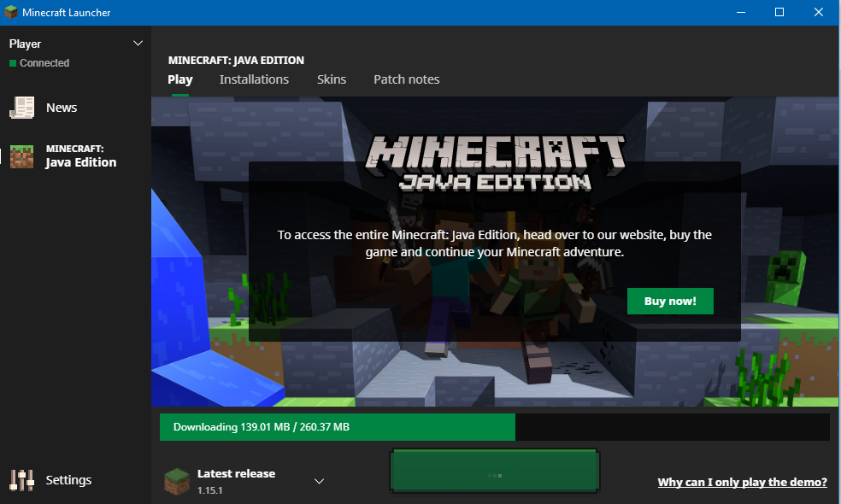Go to the Skins tab
Viewport: 841px width, 504px height.
coord(332,79)
